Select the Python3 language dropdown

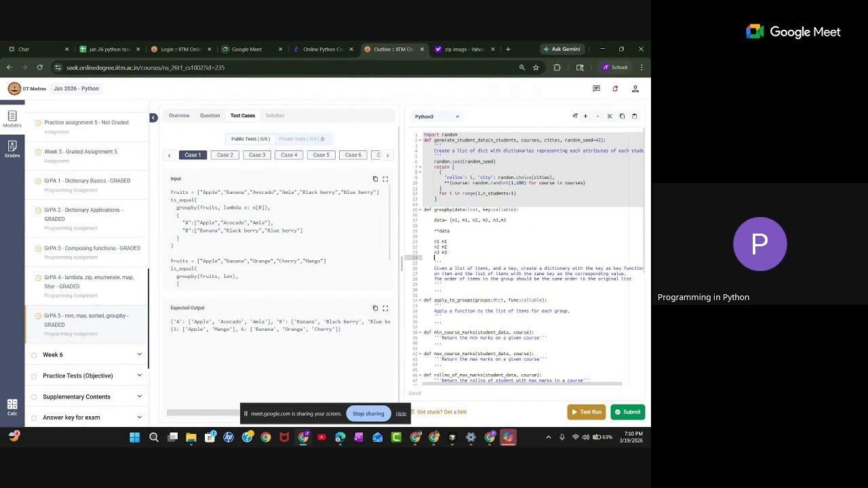tap(437, 117)
